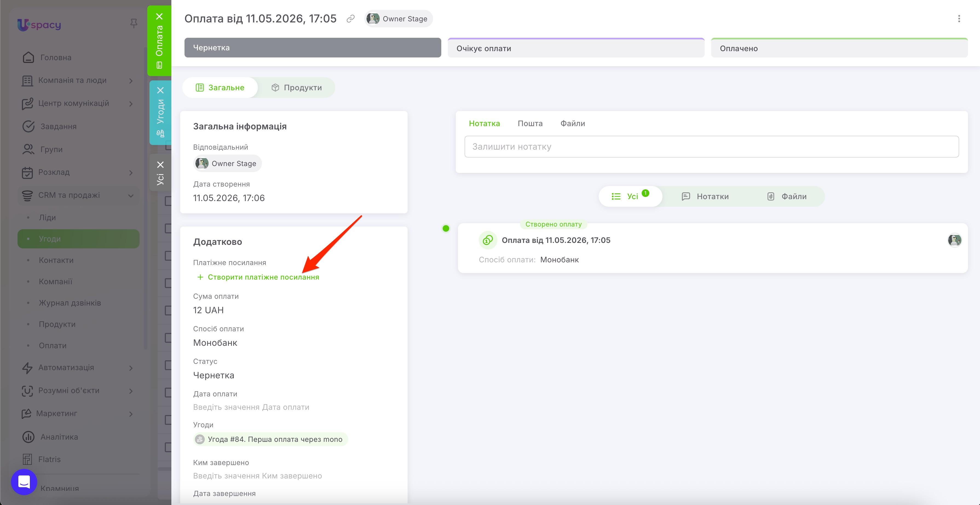
Task: Filter timeline by Файли with clip icon
Action: 786,197
